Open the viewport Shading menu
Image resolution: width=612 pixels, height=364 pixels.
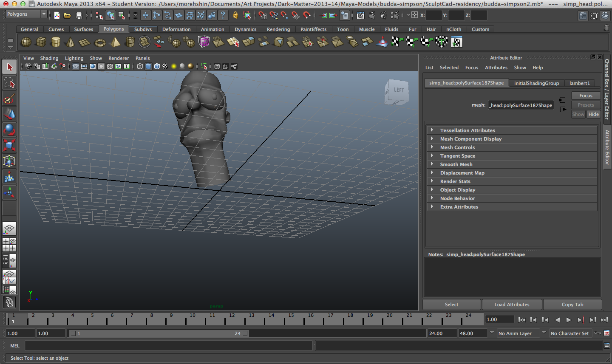coord(49,58)
